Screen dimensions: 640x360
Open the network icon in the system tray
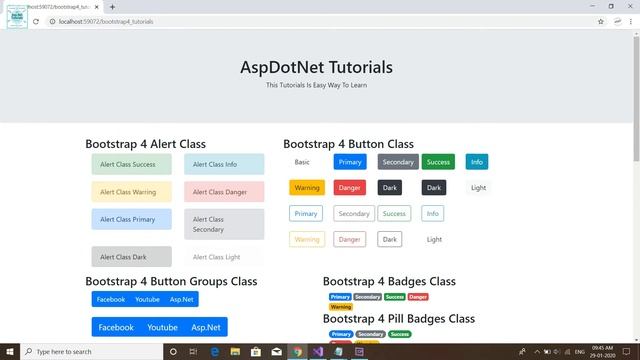coord(567,352)
